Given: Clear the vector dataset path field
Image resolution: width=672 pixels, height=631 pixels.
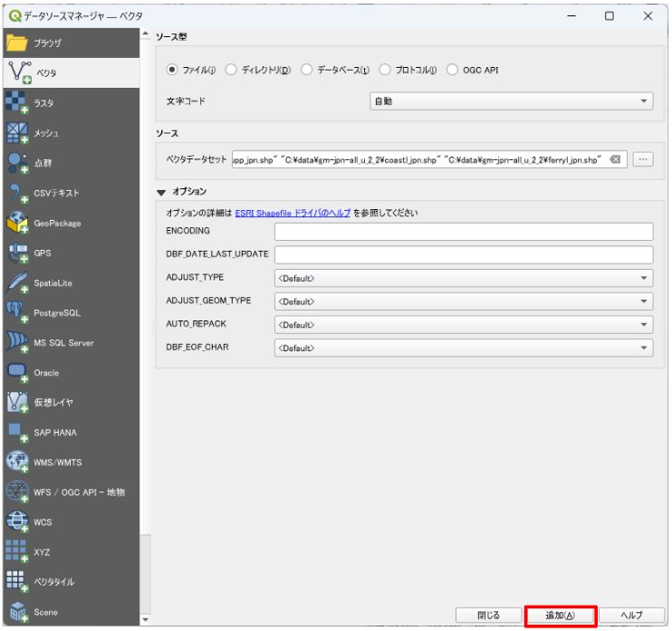Looking at the screenshot, I should point(616,159).
